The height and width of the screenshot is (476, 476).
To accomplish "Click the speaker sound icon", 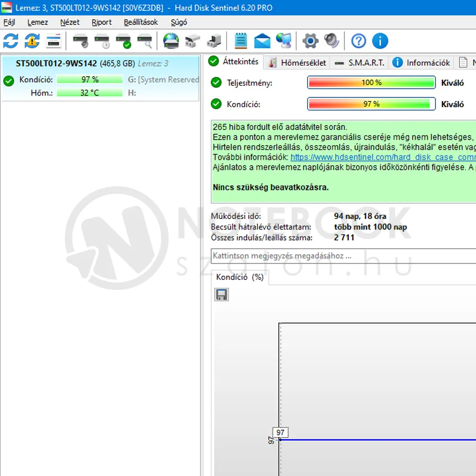I will pyautogui.click(x=332, y=41).
